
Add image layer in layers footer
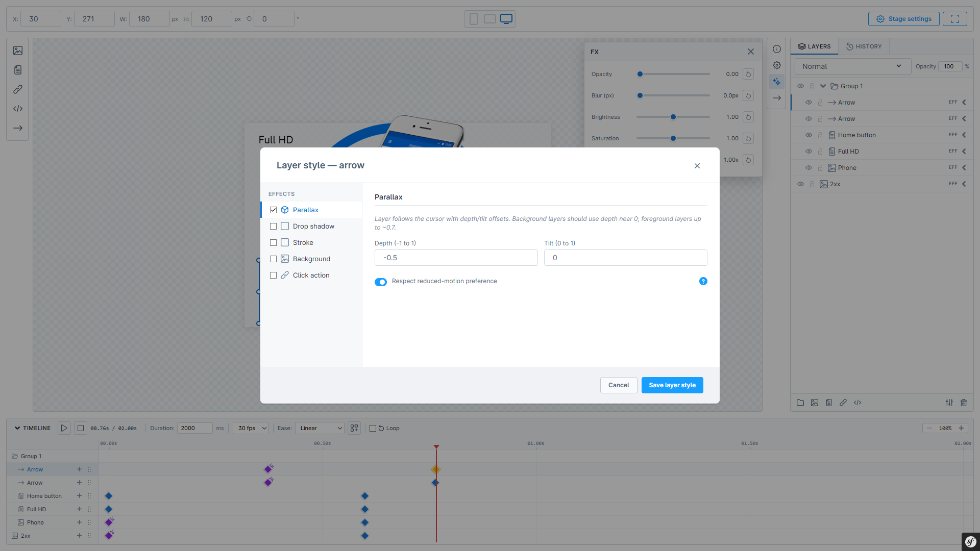[x=815, y=403]
